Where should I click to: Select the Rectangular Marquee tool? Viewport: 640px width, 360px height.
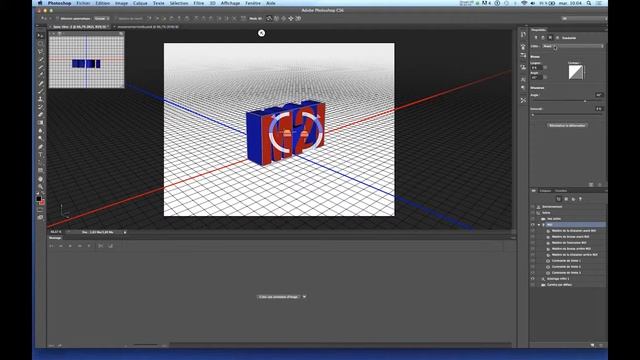coord(40,43)
